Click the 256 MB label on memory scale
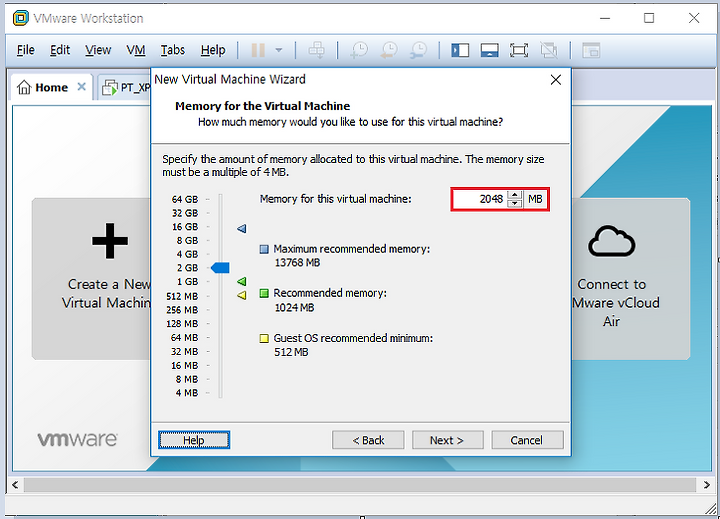 [x=182, y=310]
